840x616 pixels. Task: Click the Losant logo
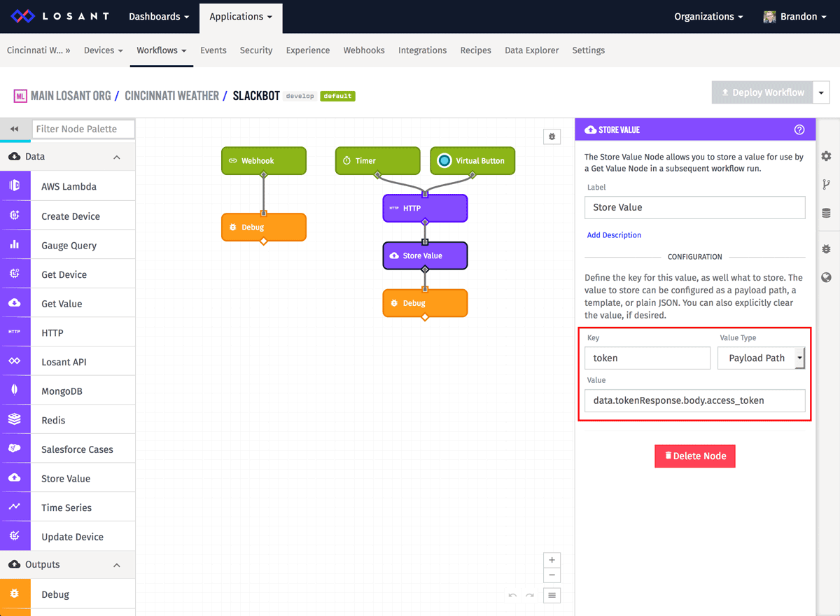coord(62,16)
